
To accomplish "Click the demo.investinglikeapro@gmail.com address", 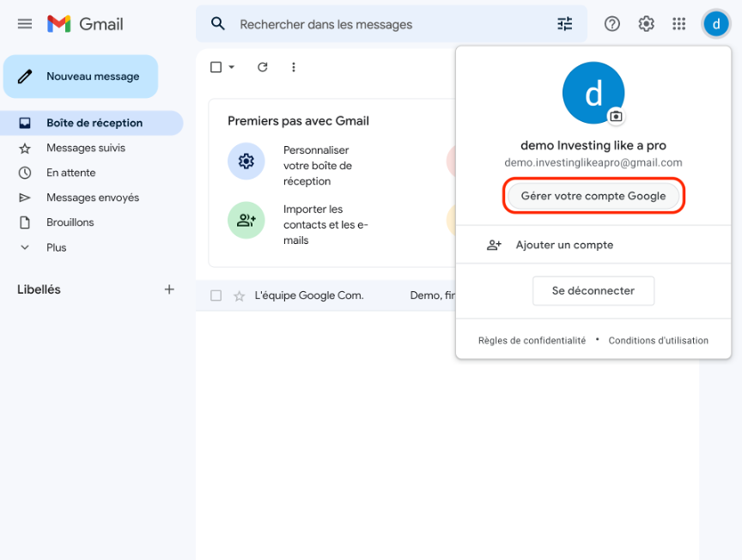I will tap(593, 163).
